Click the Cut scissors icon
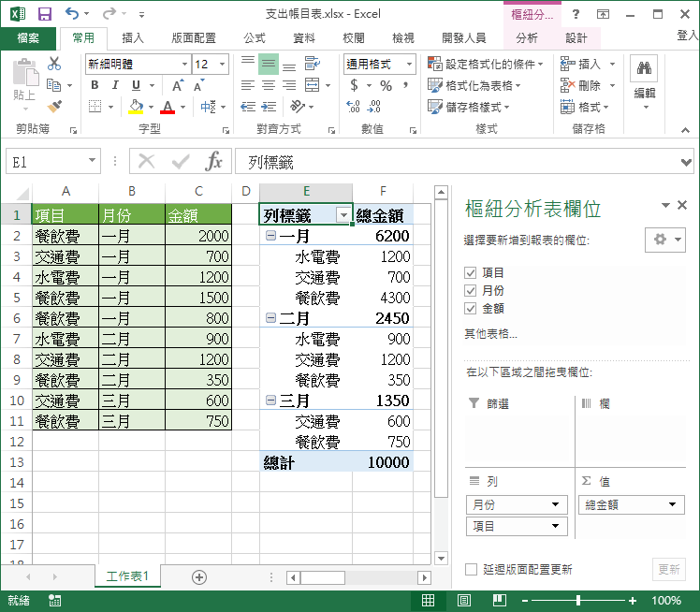The height and width of the screenshot is (612, 700). click(x=54, y=64)
